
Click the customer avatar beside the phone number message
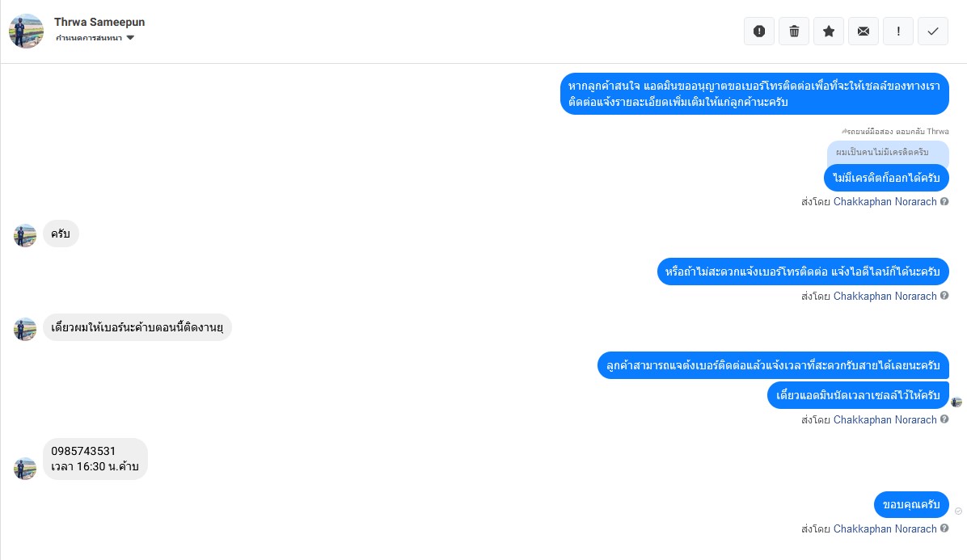25,469
